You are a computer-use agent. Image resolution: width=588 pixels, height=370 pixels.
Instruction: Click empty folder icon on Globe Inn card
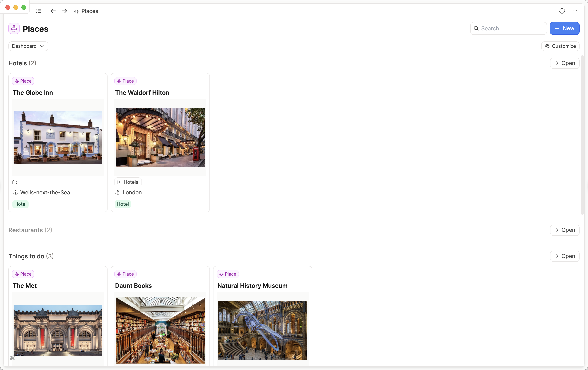(15, 182)
